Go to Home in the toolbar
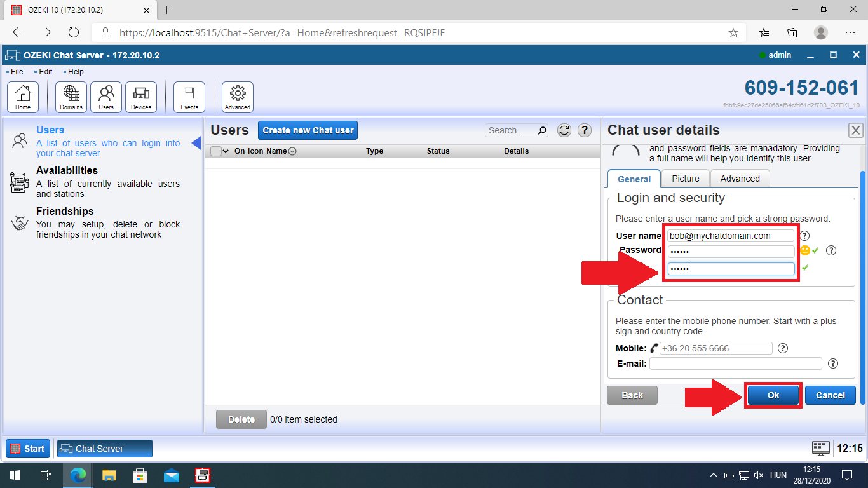868x488 pixels. click(23, 97)
